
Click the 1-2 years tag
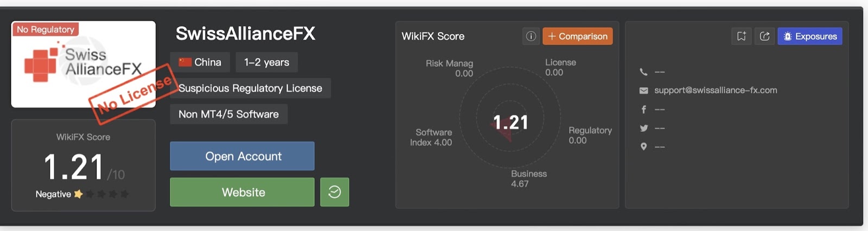[266, 62]
